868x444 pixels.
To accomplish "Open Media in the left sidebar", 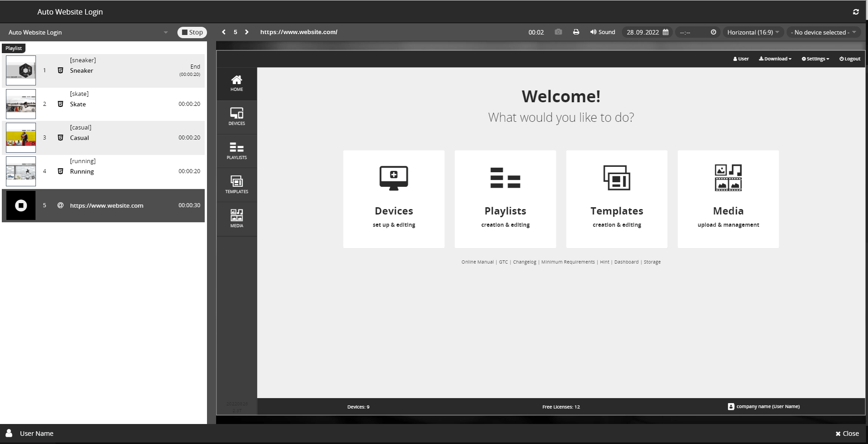I will click(237, 219).
